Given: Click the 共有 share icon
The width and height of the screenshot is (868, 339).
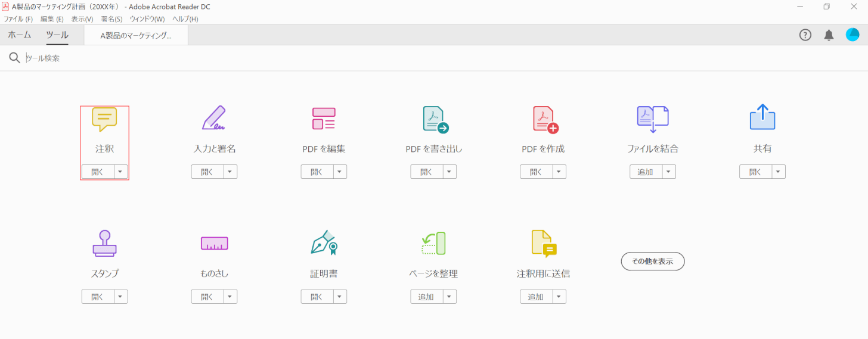Looking at the screenshot, I should [762, 118].
